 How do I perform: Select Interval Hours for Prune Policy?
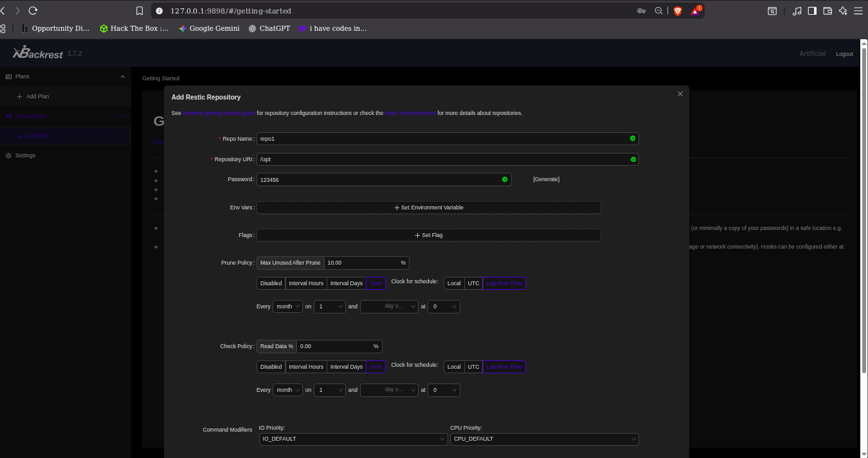[x=306, y=283]
